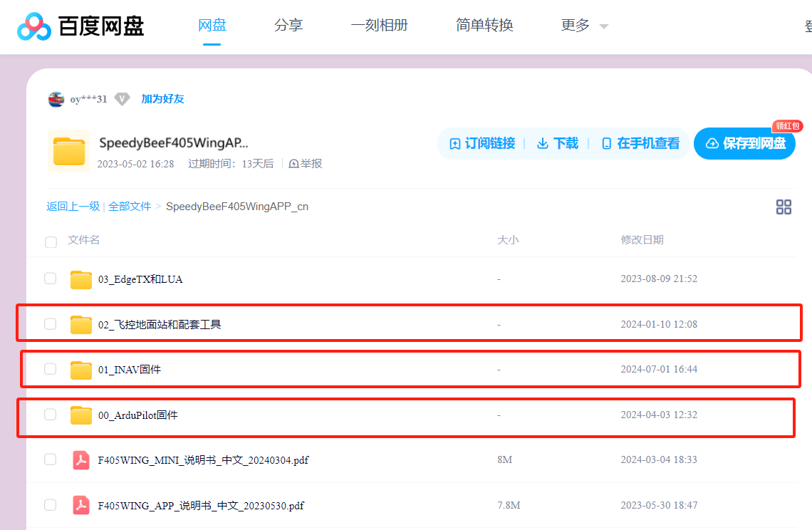The image size is (812, 530).
Task: Click the share title SpeedyBeeF405WingAP...
Action: click(174, 143)
